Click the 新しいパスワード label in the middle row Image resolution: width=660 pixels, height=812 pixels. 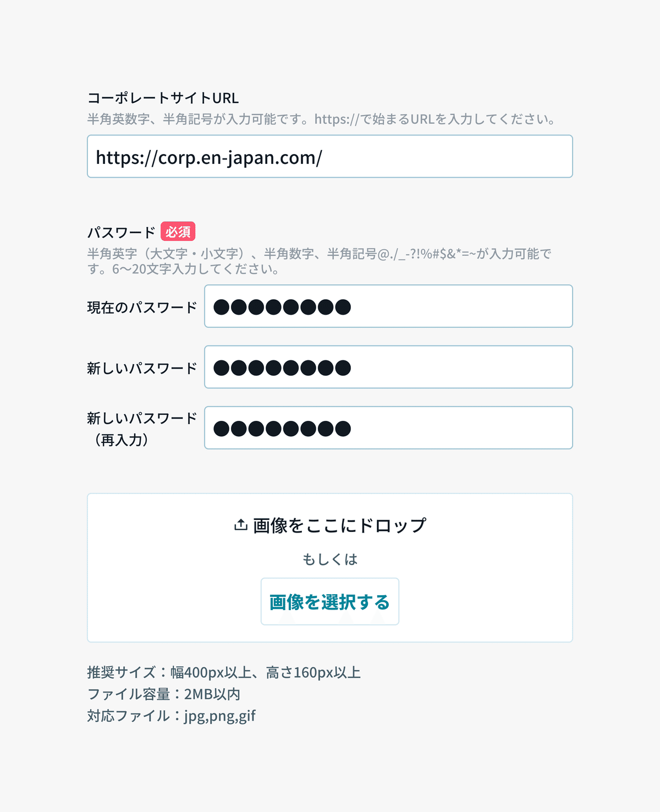coord(142,368)
